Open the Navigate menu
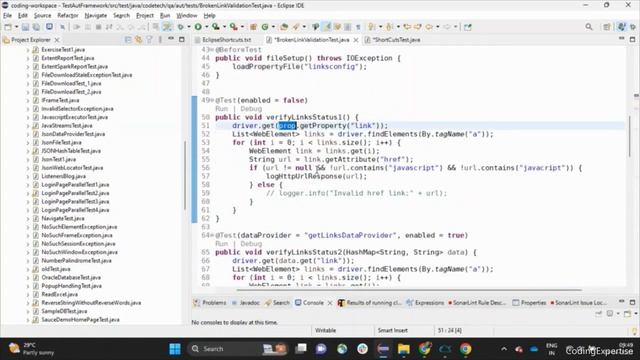The width and height of the screenshot is (640, 360). click(96, 16)
